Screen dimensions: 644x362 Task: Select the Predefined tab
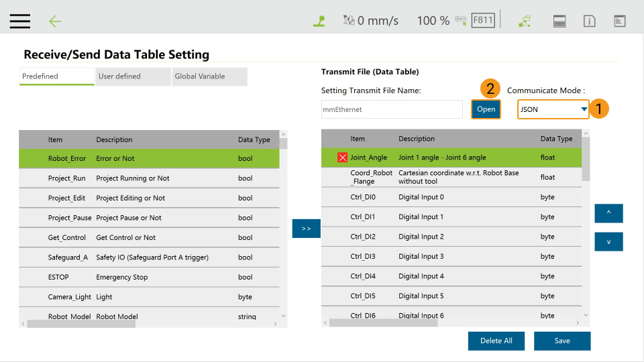click(57, 76)
